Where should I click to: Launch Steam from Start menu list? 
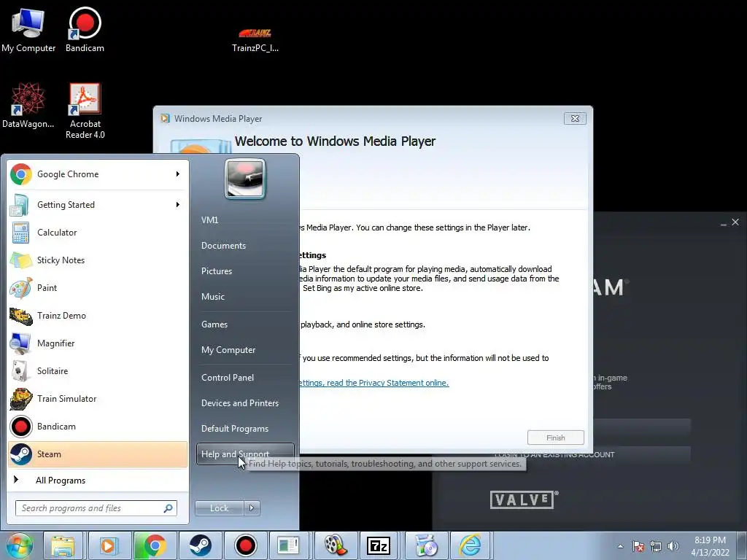[98, 454]
